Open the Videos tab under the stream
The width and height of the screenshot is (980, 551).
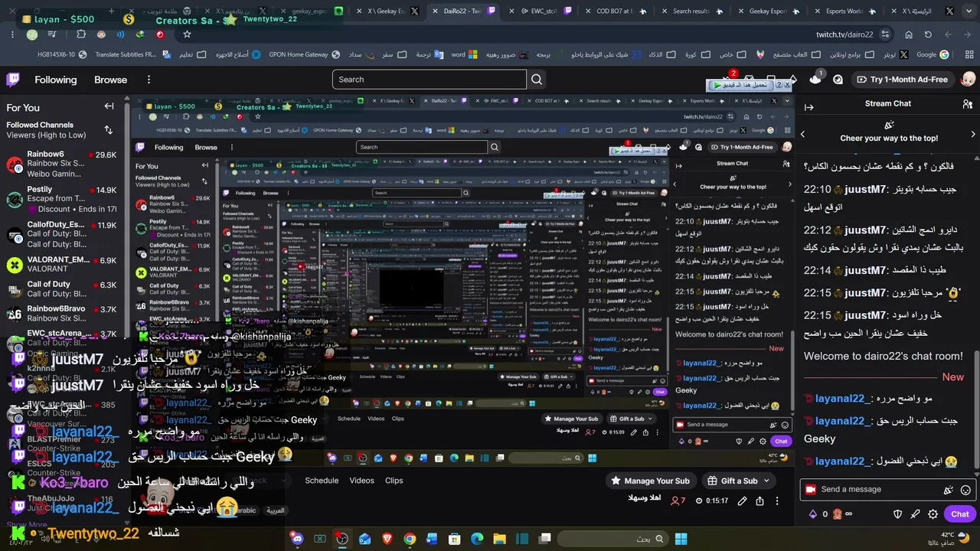[362, 481]
